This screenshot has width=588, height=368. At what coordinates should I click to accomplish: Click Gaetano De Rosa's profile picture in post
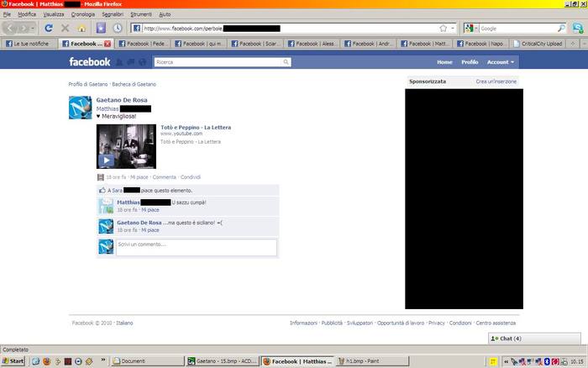pos(81,108)
